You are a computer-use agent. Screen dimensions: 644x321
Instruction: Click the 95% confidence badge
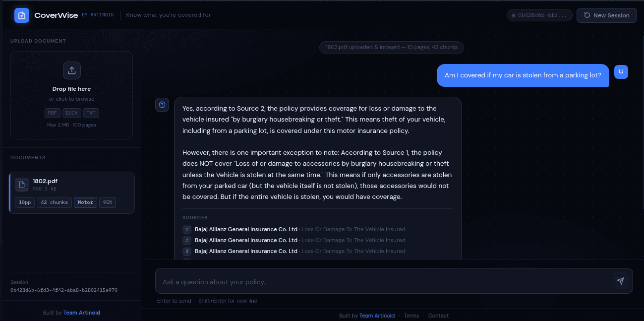pyautogui.click(x=107, y=202)
